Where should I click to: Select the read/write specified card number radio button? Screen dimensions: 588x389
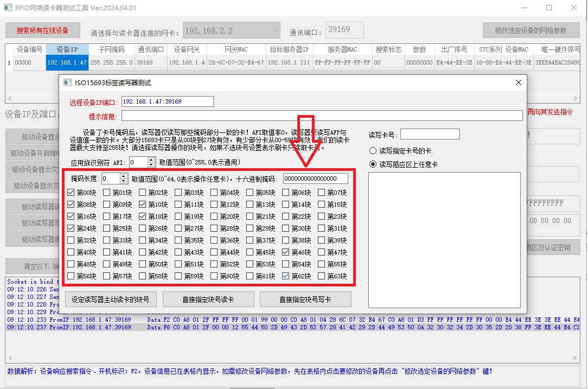[373, 151]
